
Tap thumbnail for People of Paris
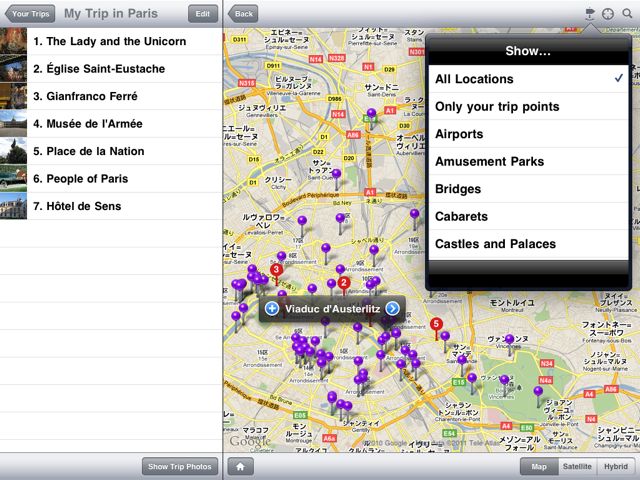point(13,179)
